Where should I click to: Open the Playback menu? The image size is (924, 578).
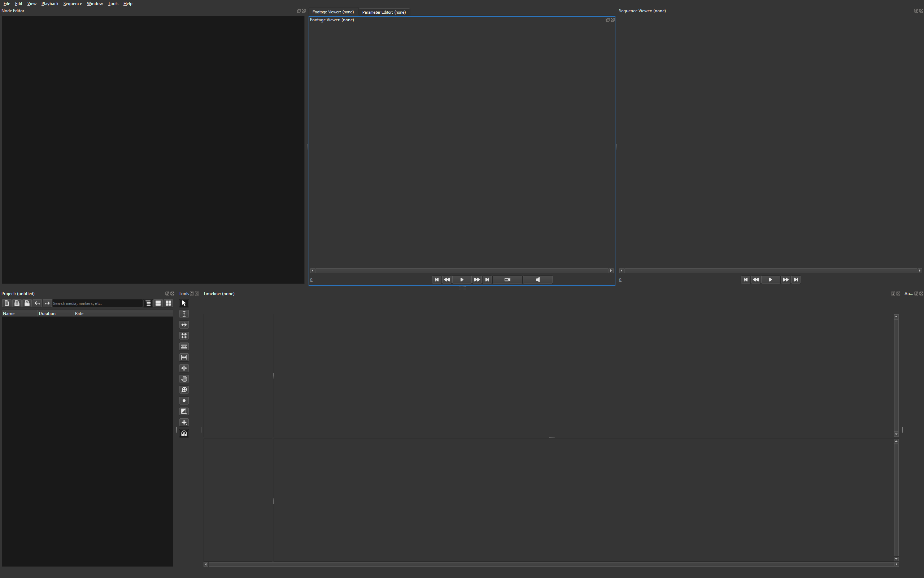coord(50,4)
